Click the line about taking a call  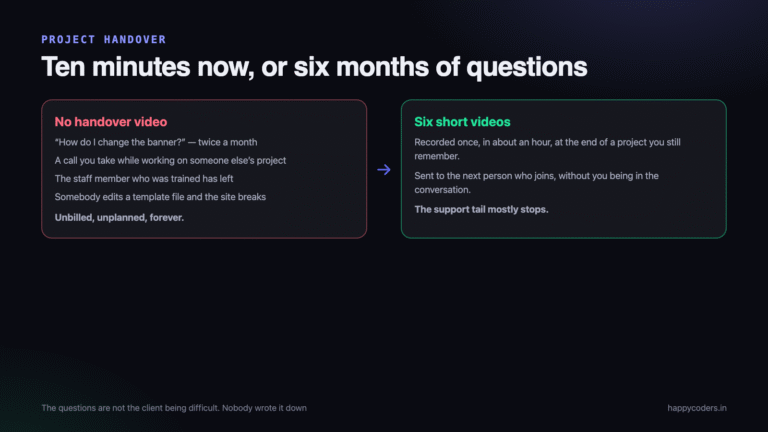[x=170, y=160]
